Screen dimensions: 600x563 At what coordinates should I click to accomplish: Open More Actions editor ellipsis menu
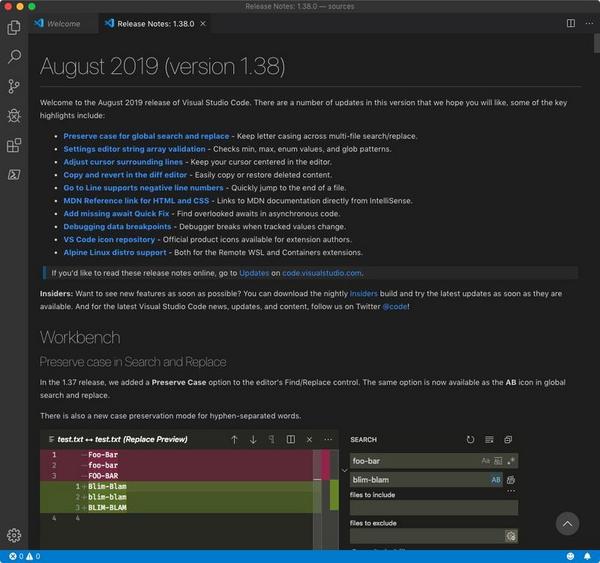tap(589, 23)
